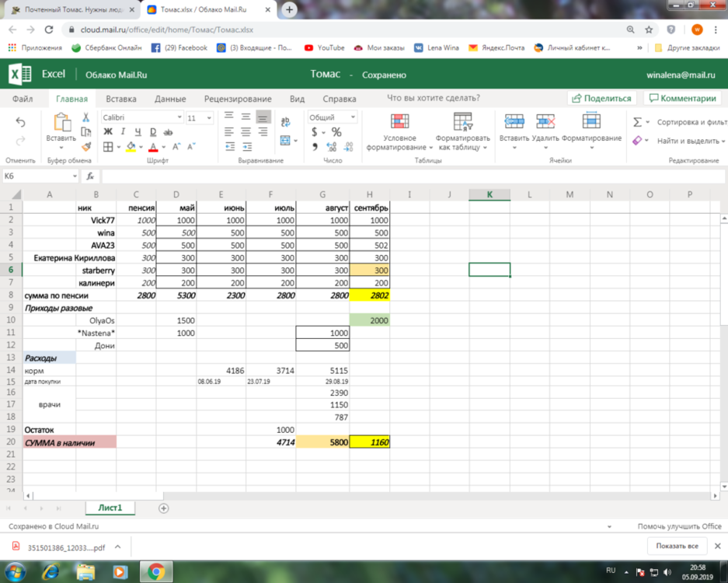728x583 pixels.
Task: Click the Поделиться button
Action: pos(603,99)
